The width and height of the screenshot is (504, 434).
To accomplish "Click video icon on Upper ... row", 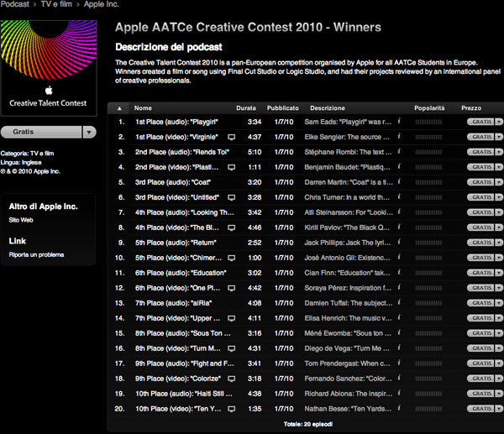I will tap(232, 318).
